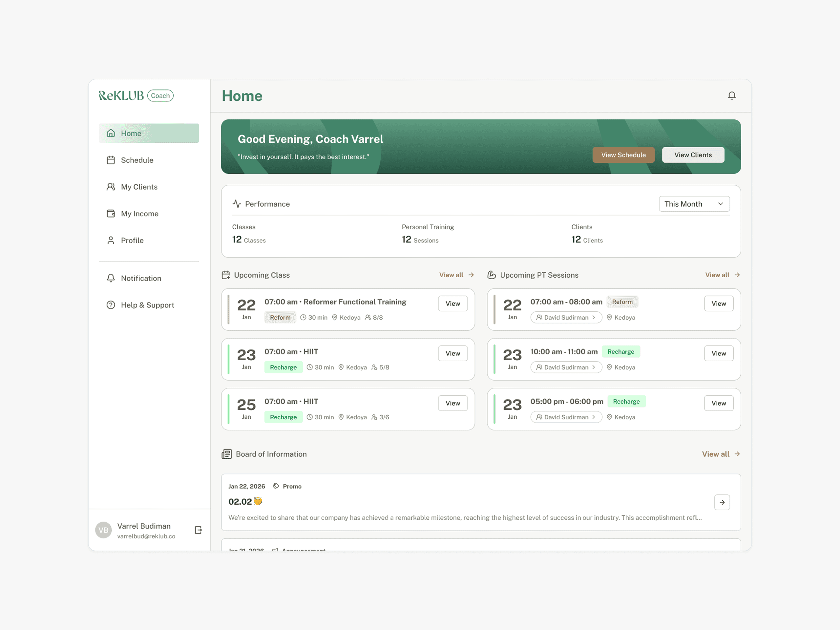
Task: Open David Sudirman chip on 05:00 pm session
Action: tap(566, 417)
